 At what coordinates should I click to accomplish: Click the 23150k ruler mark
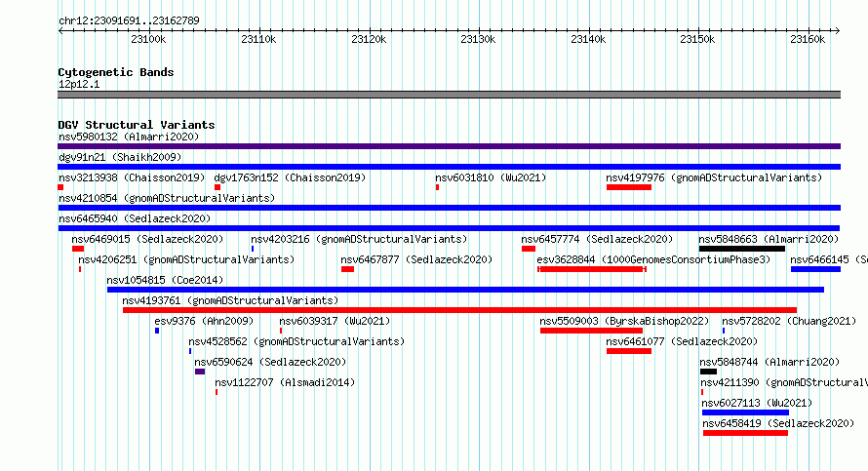click(697, 39)
